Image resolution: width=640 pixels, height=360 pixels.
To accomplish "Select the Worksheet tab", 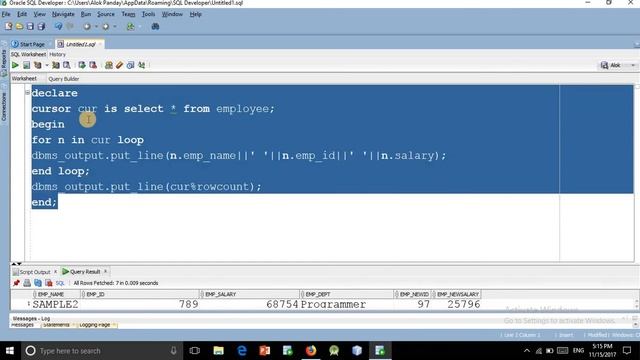I will coord(24,78).
